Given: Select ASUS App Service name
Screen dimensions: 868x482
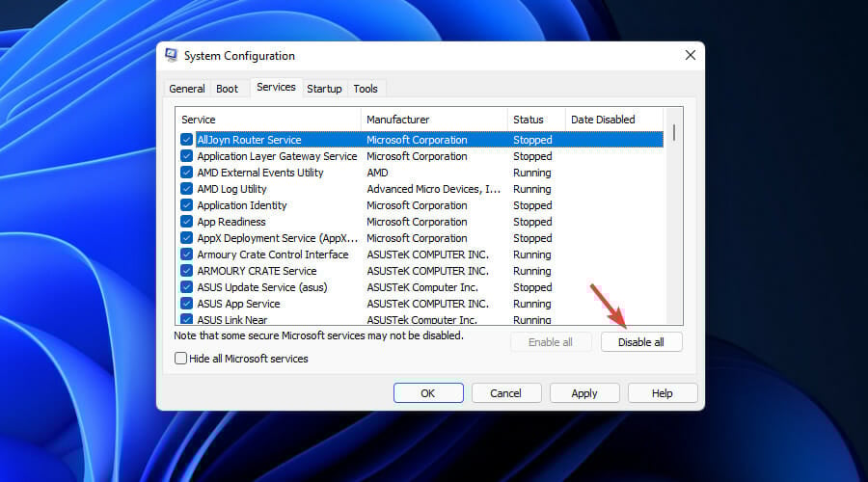Looking at the screenshot, I should click(x=238, y=304).
